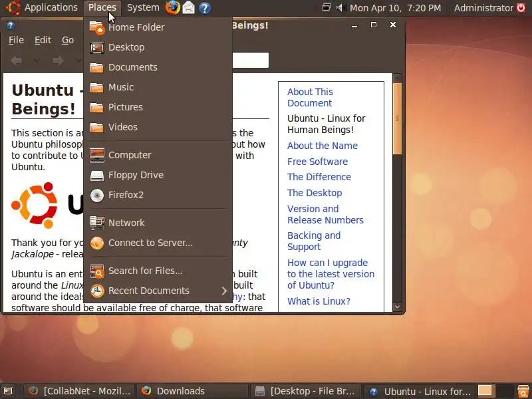Open Version and Release Numbers link
Screen dimensions: 532x399
(325, 214)
